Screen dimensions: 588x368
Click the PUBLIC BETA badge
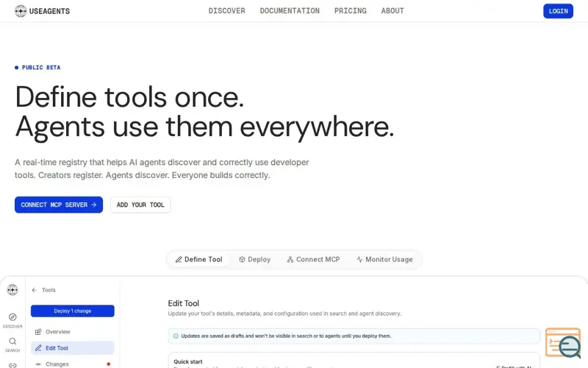[x=37, y=68]
